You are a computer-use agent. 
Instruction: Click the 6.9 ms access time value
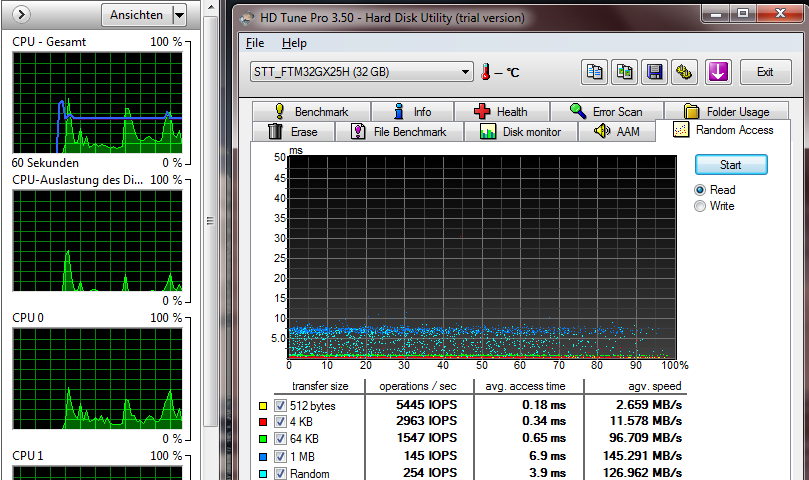(547, 456)
